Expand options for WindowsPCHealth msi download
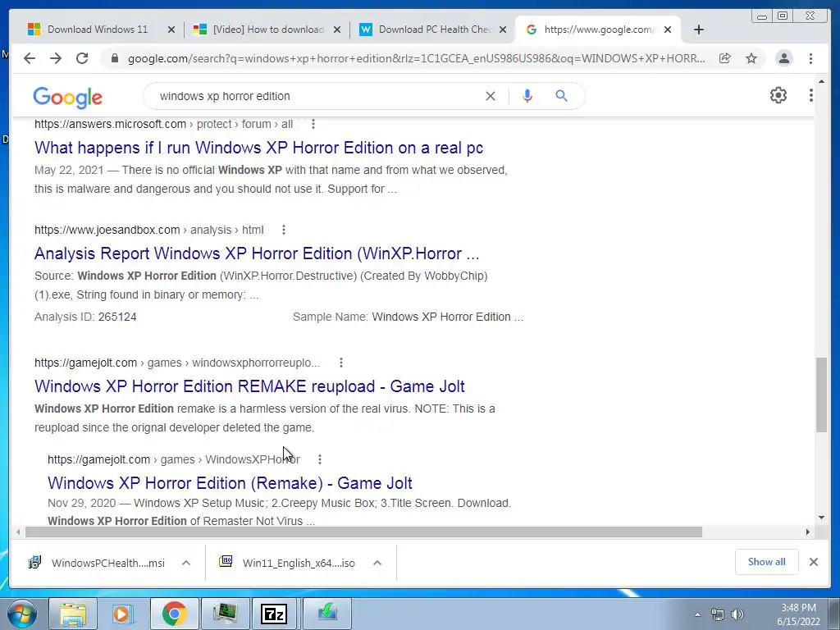The width and height of the screenshot is (840, 630). [x=186, y=563]
